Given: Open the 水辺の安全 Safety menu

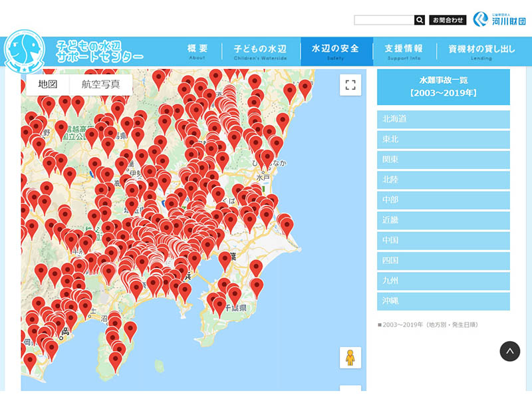Looking at the screenshot, I should [335, 52].
